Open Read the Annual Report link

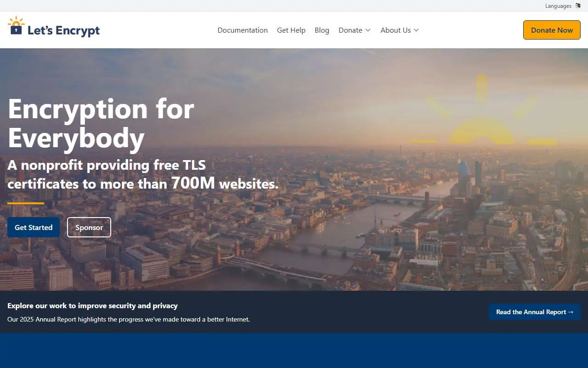click(535, 312)
